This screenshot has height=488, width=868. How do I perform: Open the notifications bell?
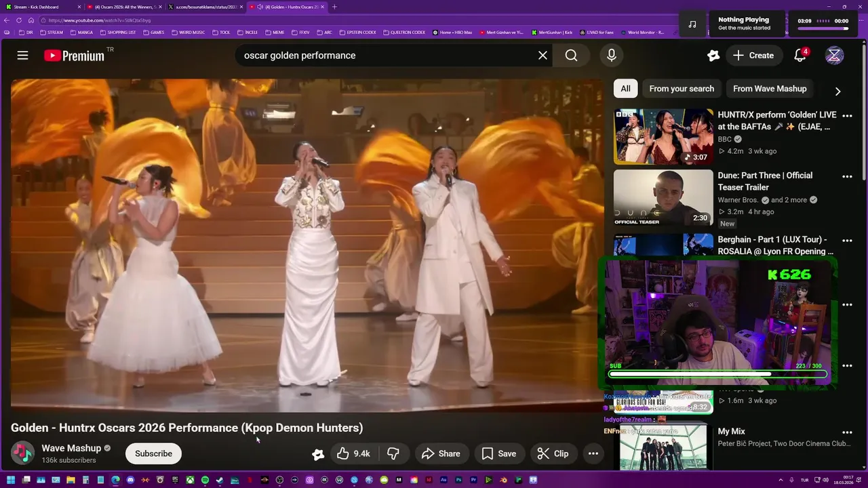pyautogui.click(x=800, y=56)
